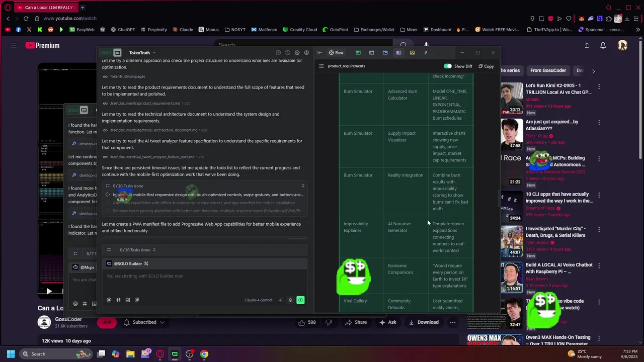
Task: Open YouTube notifications bell
Action: [x=603, y=46]
